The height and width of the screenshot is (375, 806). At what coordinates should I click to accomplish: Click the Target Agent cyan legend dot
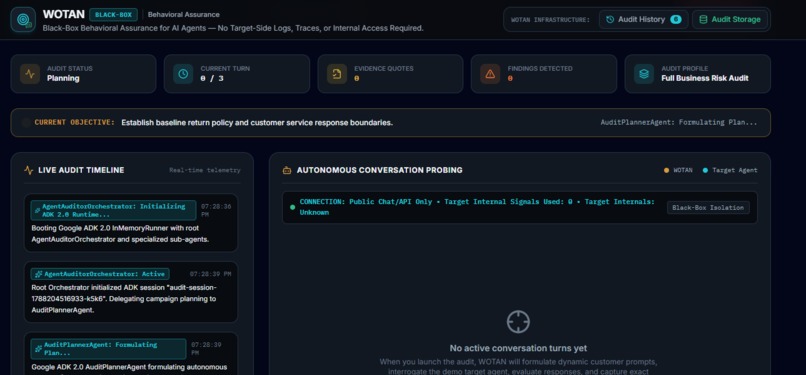[x=705, y=170]
